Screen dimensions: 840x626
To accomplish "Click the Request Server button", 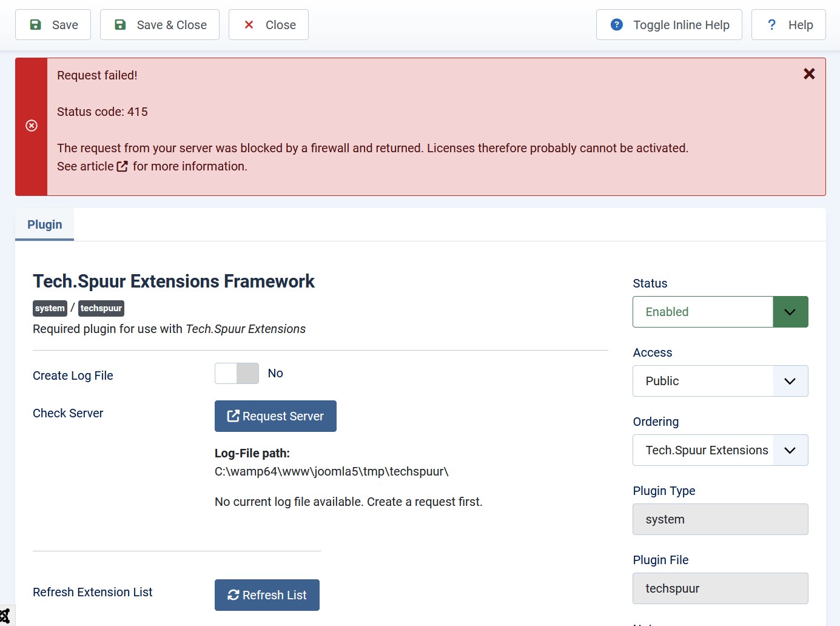I will 275,416.
